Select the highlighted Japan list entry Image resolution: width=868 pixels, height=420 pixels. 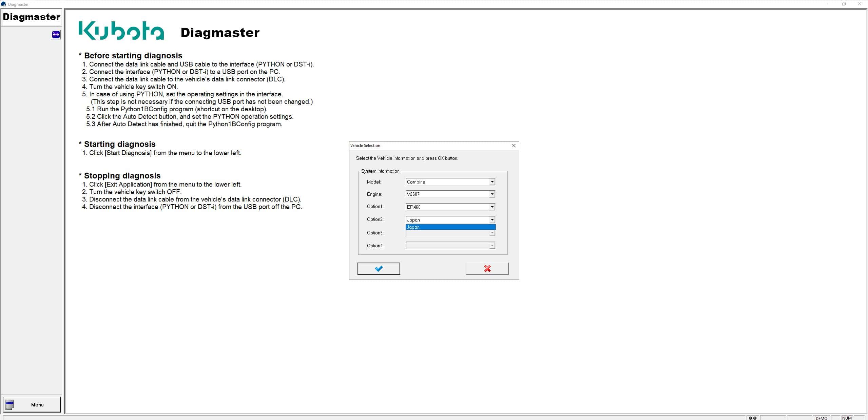450,227
